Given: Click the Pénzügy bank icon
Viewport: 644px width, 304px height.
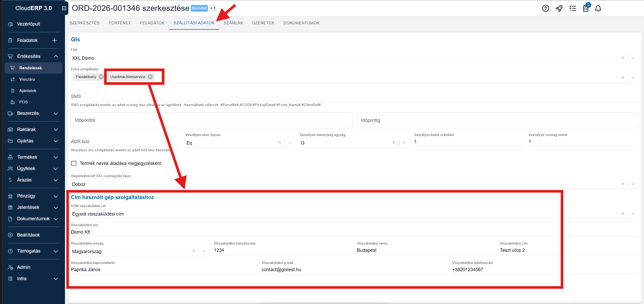Looking at the screenshot, I should click(x=10, y=196).
